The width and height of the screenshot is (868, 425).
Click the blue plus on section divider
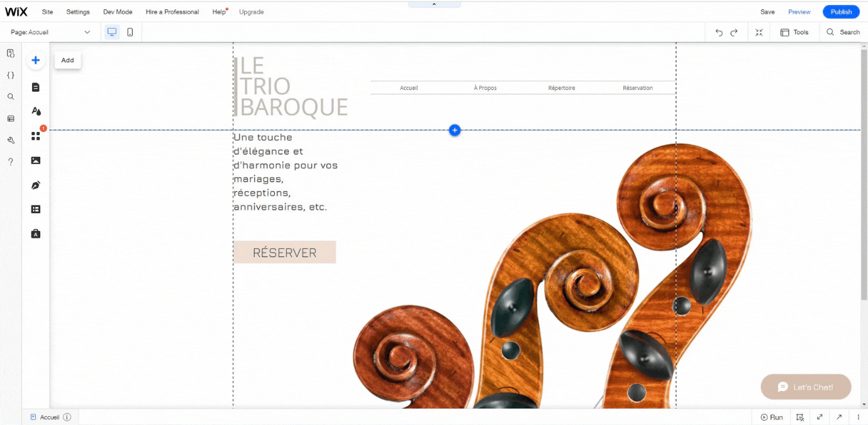click(x=455, y=130)
